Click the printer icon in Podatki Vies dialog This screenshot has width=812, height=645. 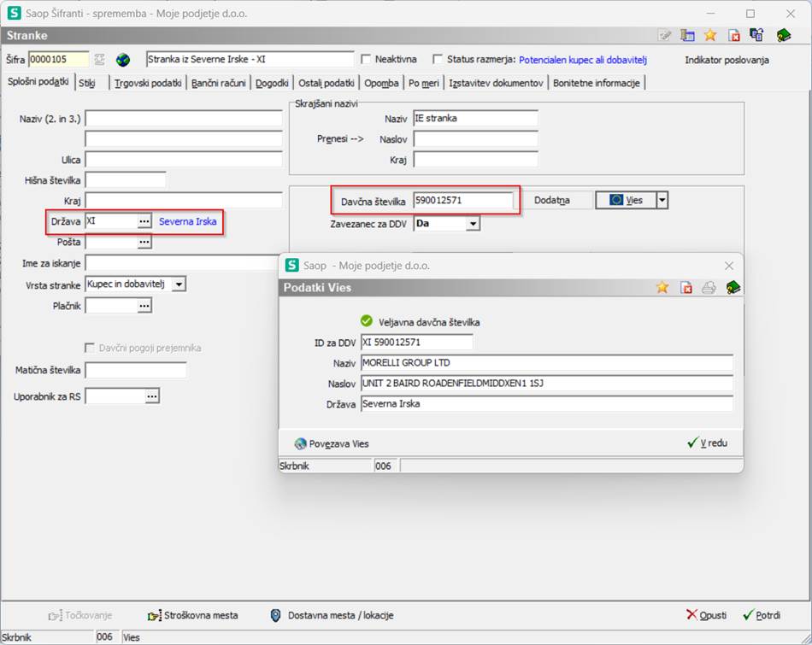(709, 287)
